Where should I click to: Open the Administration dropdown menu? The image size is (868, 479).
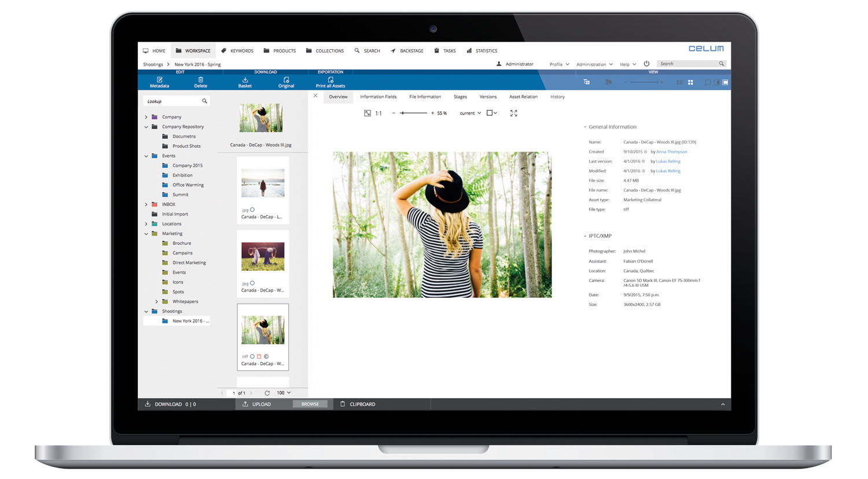[594, 64]
